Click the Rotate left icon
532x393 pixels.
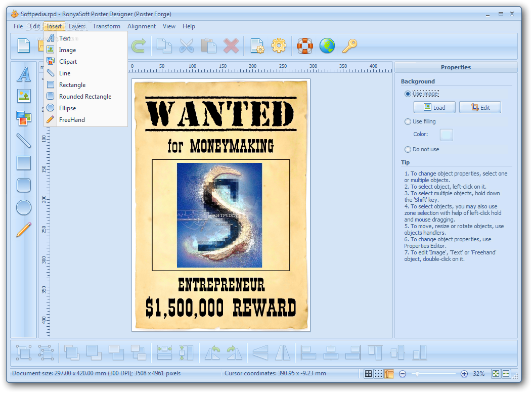212,353
